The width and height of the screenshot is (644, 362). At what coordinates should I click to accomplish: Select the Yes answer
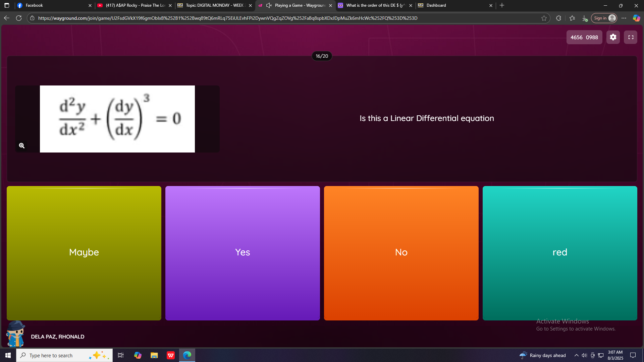(242, 252)
